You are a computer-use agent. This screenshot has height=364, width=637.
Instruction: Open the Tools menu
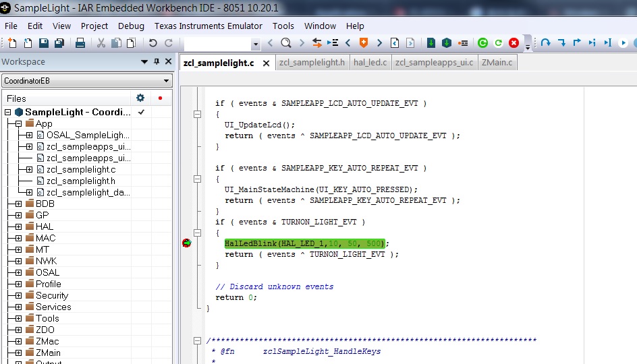point(283,26)
